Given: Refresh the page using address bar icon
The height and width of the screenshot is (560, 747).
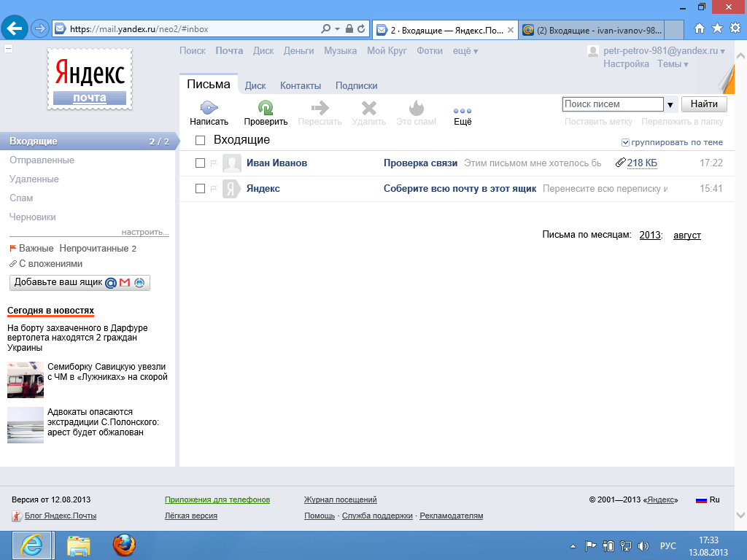Looking at the screenshot, I should (x=361, y=29).
